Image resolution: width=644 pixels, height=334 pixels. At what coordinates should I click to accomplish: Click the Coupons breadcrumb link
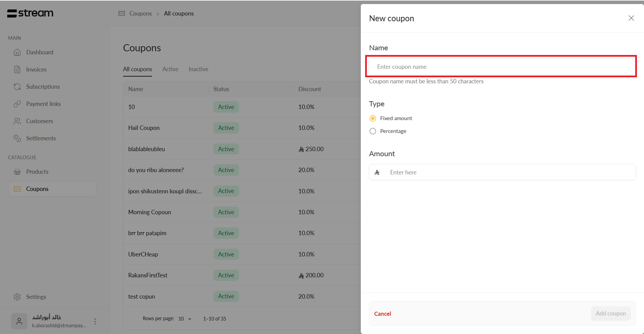point(140,13)
